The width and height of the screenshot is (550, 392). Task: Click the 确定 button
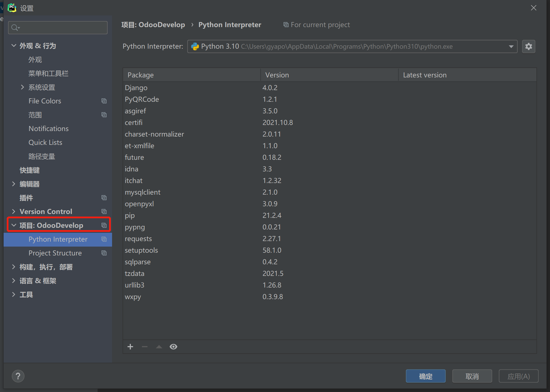coord(426,376)
